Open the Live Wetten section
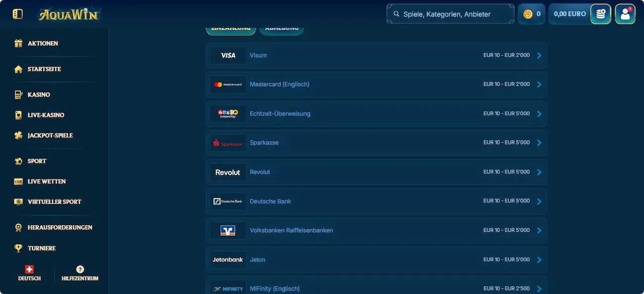The height and width of the screenshot is (294, 644). 47,182
